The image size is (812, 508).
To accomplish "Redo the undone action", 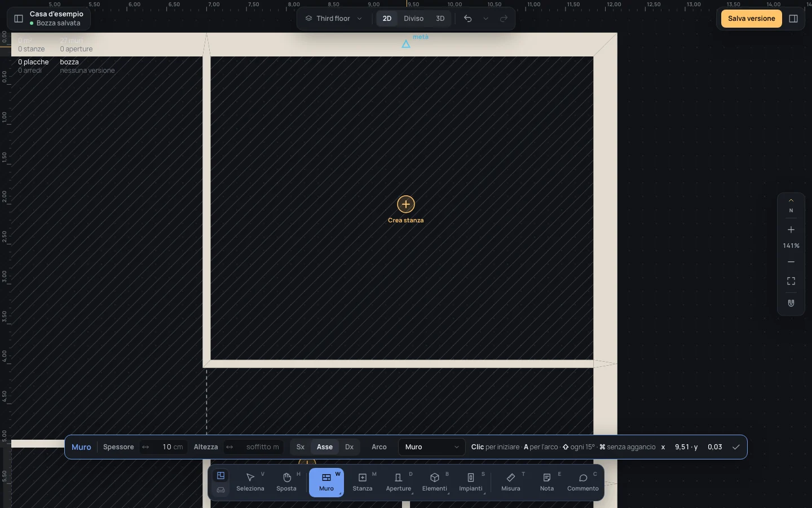I will click(x=504, y=19).
